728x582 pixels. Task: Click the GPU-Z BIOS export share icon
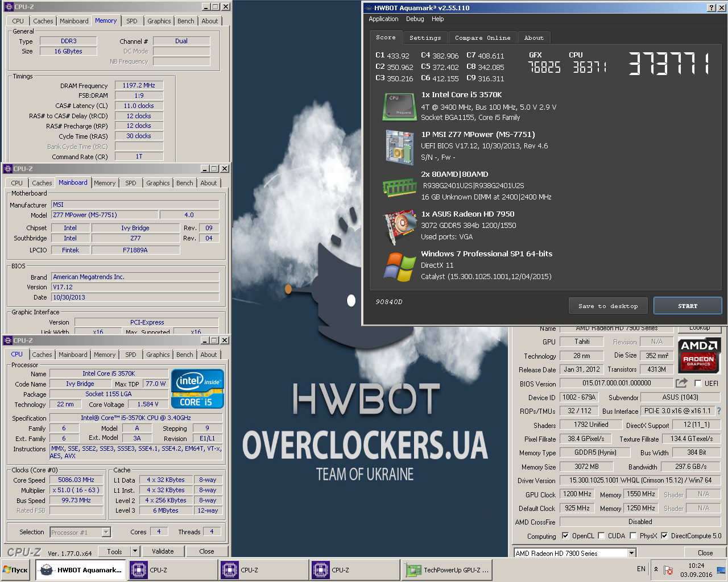(682, 383)
